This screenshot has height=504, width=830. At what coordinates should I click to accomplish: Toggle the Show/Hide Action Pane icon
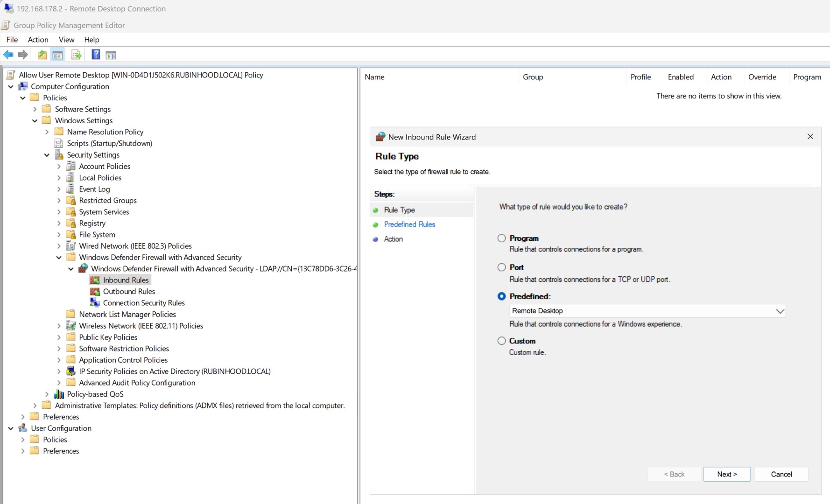click(x=111, y=55)
